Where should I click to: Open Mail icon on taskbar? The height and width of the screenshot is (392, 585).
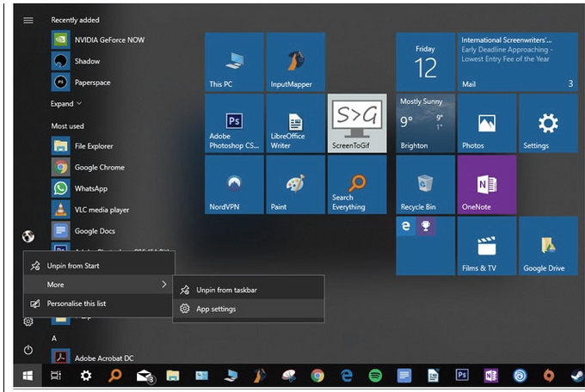(x=145, y=376)
